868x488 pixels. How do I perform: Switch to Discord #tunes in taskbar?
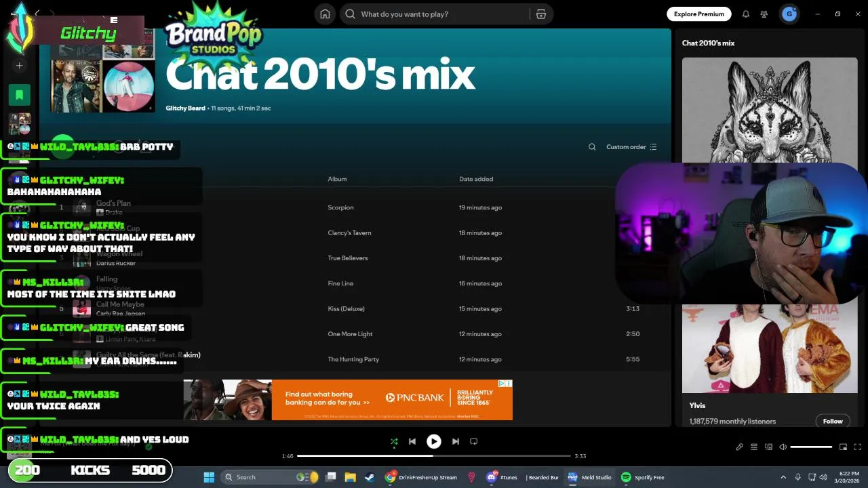(501, 477)
